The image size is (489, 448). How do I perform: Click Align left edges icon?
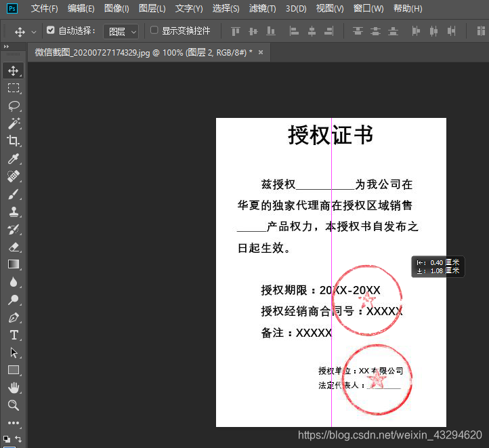click(x=294, y=31)
